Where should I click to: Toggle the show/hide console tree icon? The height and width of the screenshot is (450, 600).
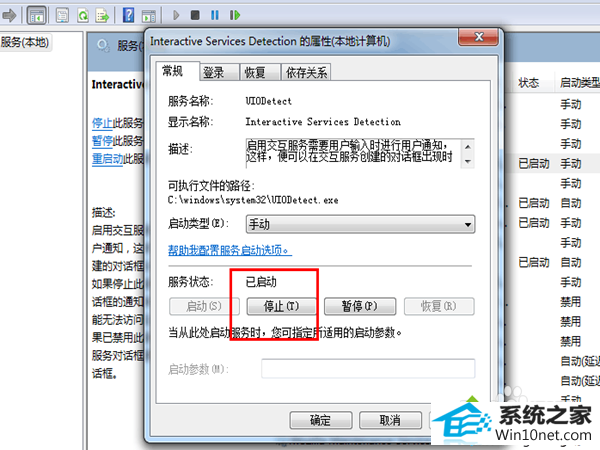pyautogui.click(x=37, y=16)
